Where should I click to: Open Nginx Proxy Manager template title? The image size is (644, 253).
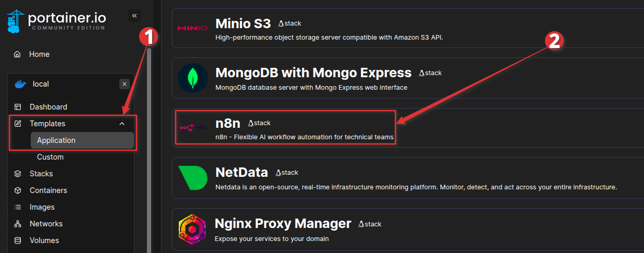point(283,223)
